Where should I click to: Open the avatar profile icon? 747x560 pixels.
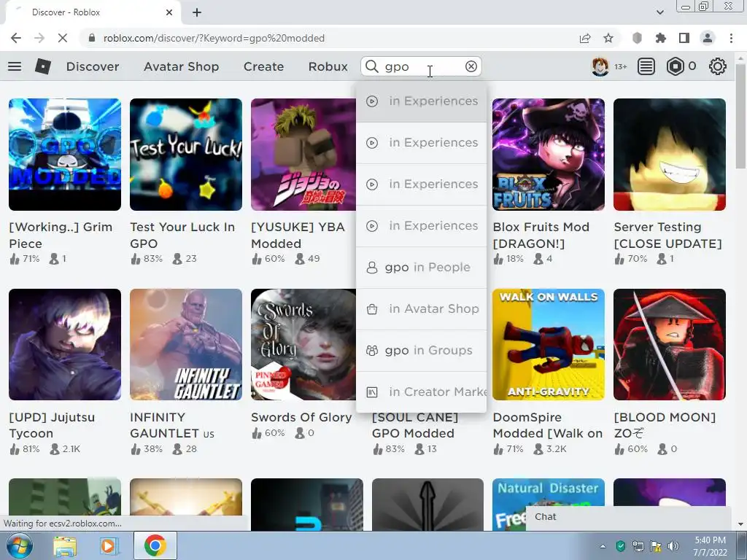[x=600, y=66]
